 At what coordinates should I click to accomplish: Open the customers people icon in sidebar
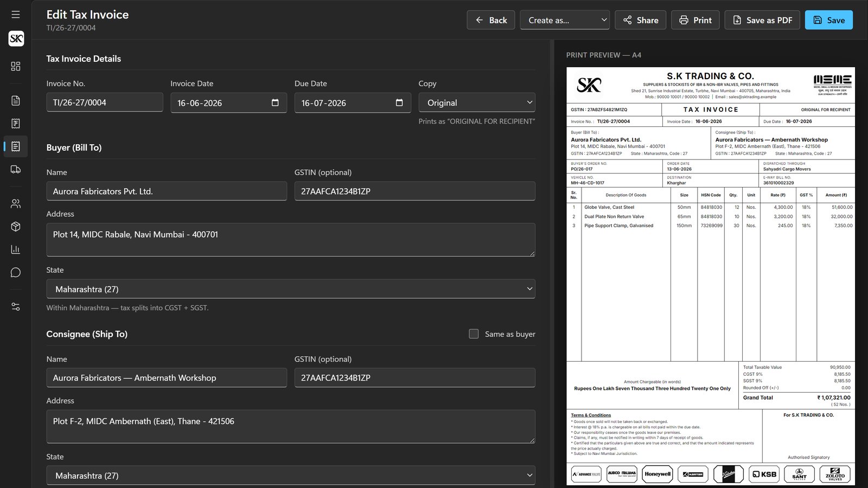(x=16, y=204)
